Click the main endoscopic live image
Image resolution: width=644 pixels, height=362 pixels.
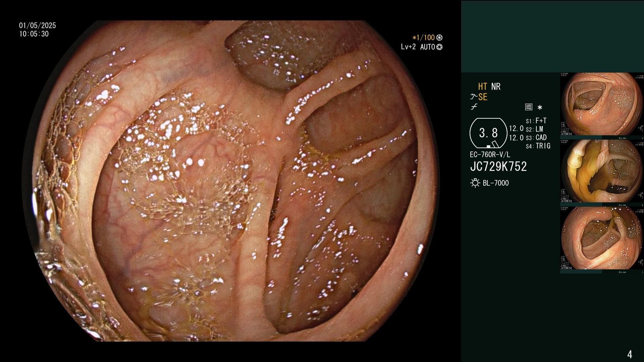[230, 181]
